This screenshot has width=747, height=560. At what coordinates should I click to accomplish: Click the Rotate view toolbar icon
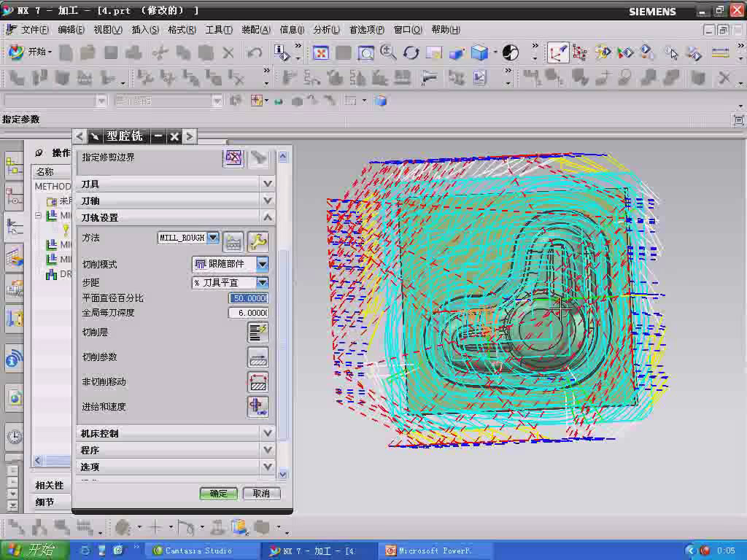click(411, 52)
